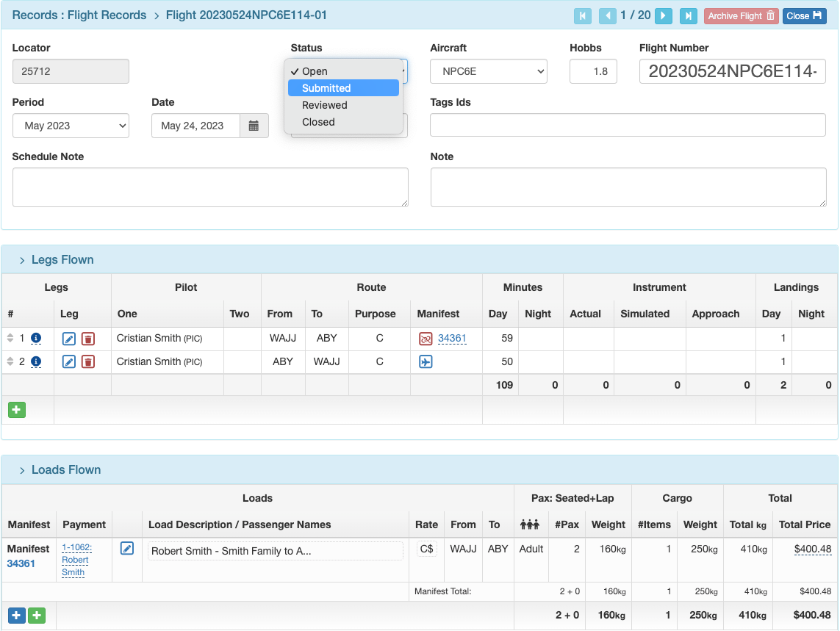This screenshot has width=840, height=631.
Task: Click the blue airplane manifest icon on leg 2
Action: coord(426,361)
